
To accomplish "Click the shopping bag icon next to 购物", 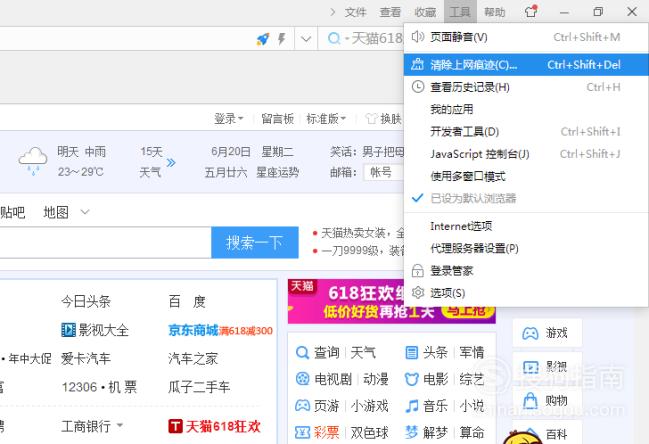I will pos(530,400).
